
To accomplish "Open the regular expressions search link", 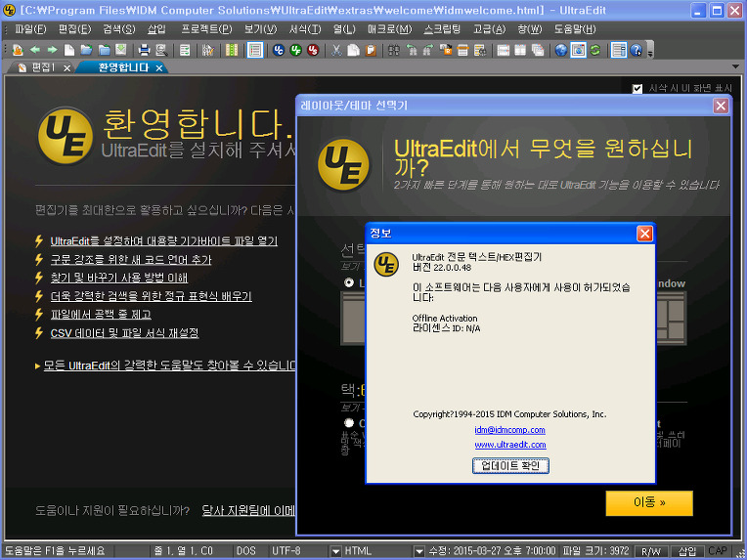I will click(x=151, y=296).
